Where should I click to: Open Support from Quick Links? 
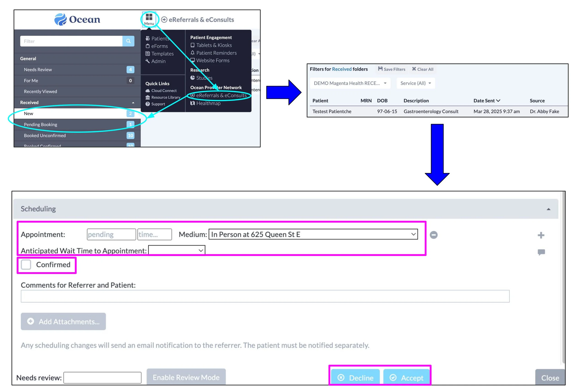point(158,104)
